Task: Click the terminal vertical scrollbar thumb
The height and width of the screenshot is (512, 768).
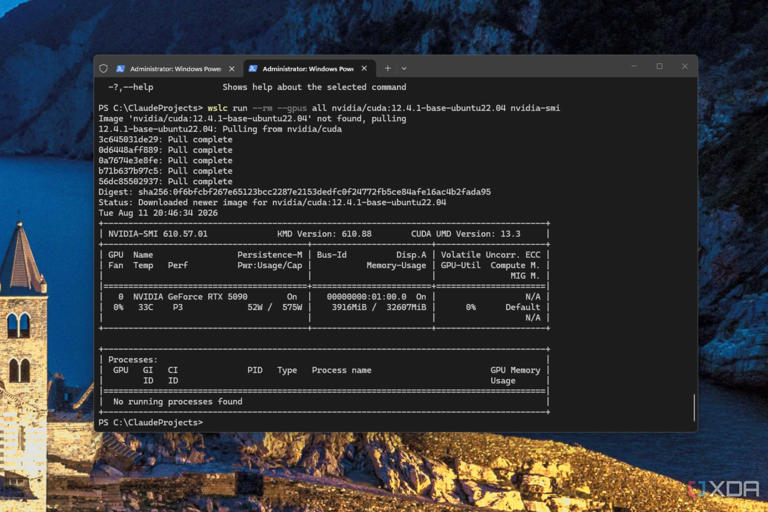Action: pyautogui.click(x=694, y=408)
